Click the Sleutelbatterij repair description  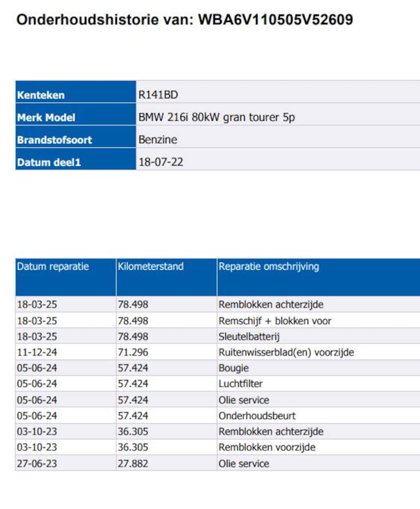(249, 337)
